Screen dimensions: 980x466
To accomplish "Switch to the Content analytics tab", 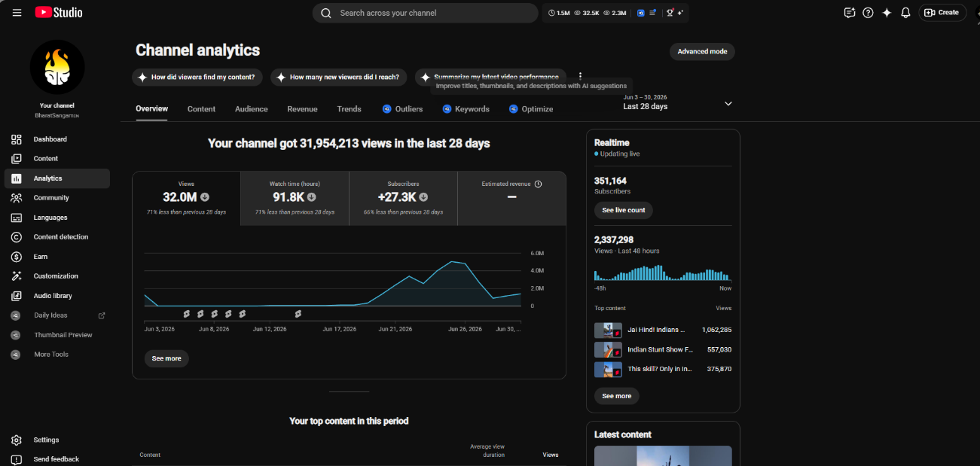I will (x=201, y=109).
